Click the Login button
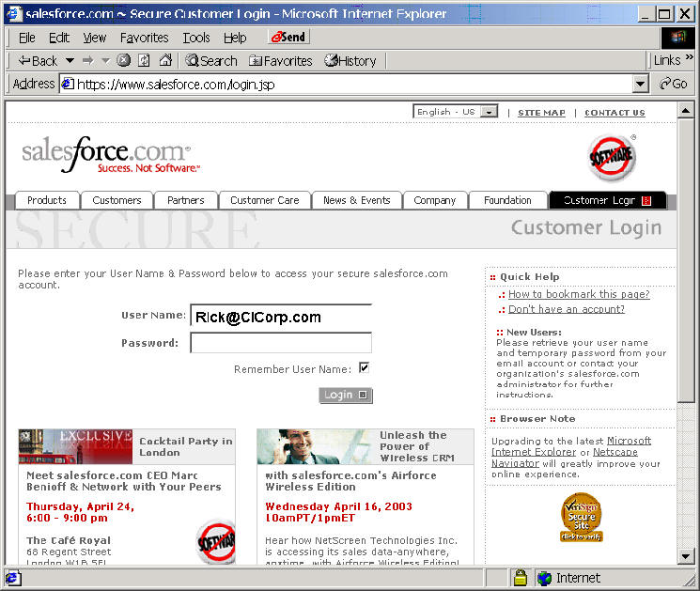Viewport: 700px width, 591px height. [346, 395]
